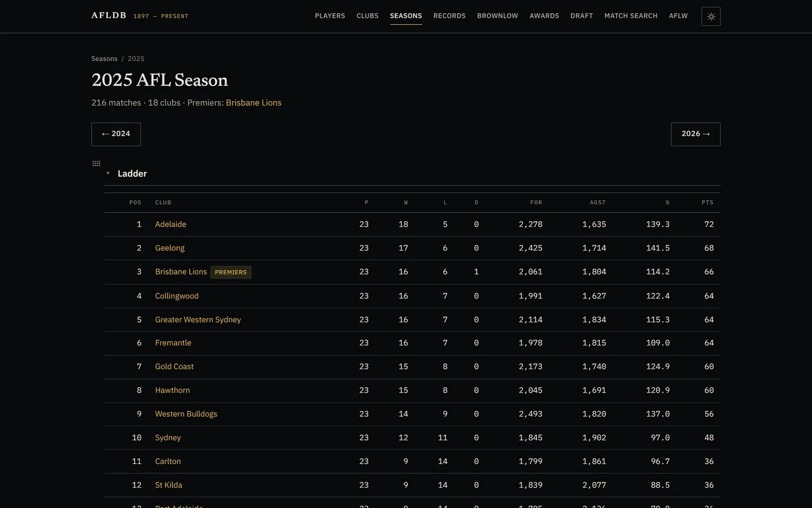Screen dimensions: 812x508
Task: Open the Sydney club link
Action: pos(168,438)
